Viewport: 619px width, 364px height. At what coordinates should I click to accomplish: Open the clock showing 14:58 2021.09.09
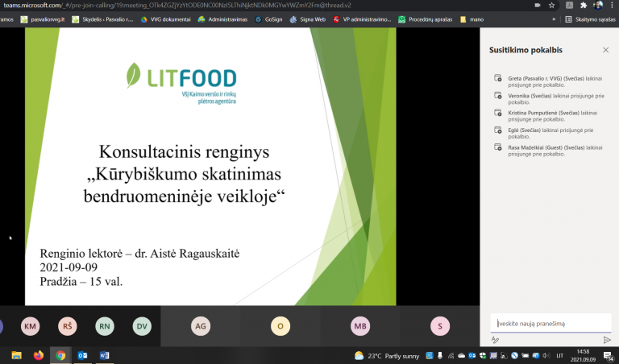[583, 355]
